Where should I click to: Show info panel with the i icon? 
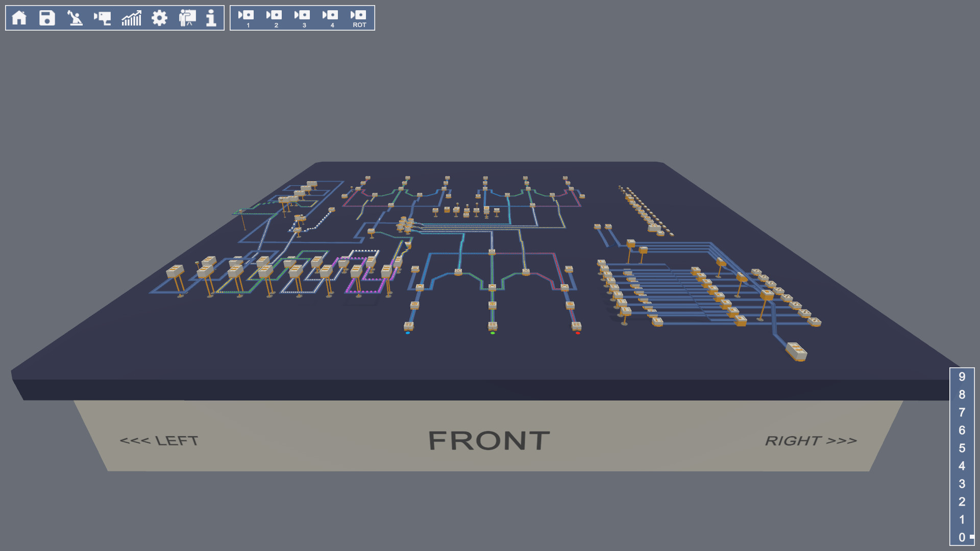pyautogui.click(x=211, y=18)
